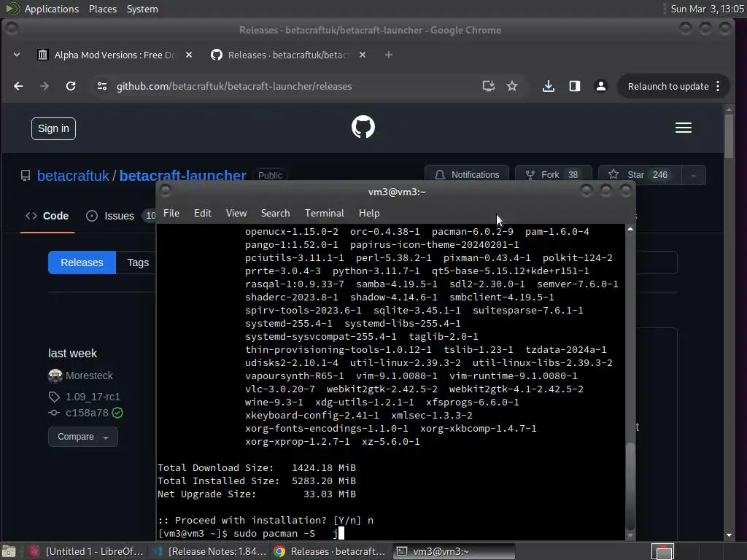Click the terminal window menu icon
Viewport: 747px width, 560px height.
click(x=166, y=191)
